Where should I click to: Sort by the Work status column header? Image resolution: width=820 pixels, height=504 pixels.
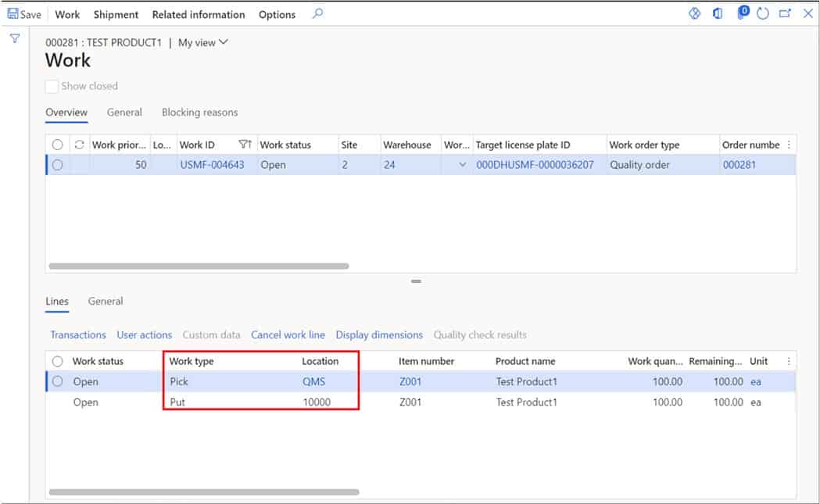point(285,145)
